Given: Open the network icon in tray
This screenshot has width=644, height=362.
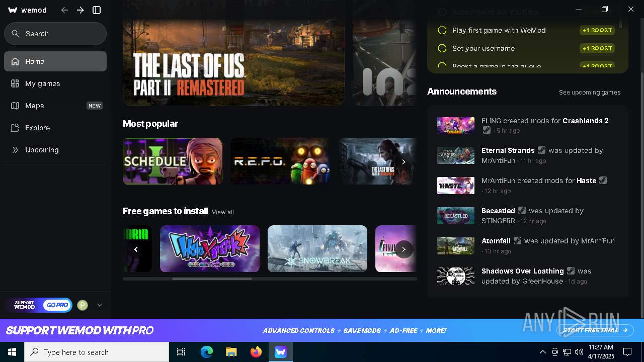Looking at the screenshot, I should (567, 352).
